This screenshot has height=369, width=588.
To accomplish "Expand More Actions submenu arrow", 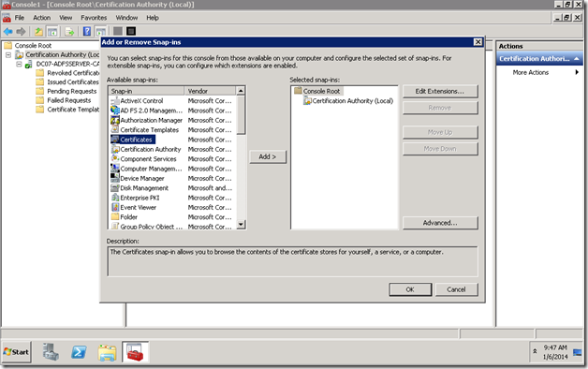I will click(x=577, y=72).
